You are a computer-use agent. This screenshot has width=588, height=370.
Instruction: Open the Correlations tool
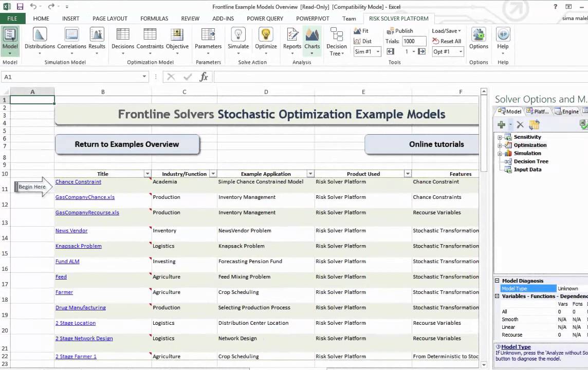pyautogui.click(x=71, y=41)
